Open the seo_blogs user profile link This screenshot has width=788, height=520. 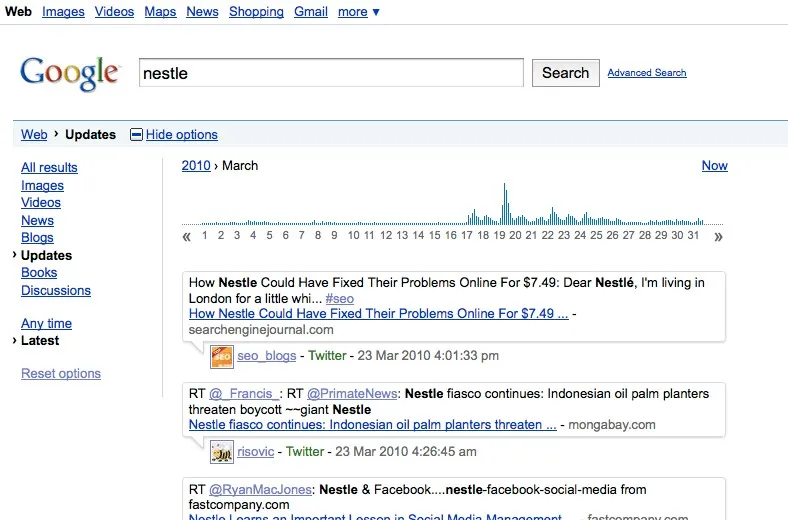point(267,356)
